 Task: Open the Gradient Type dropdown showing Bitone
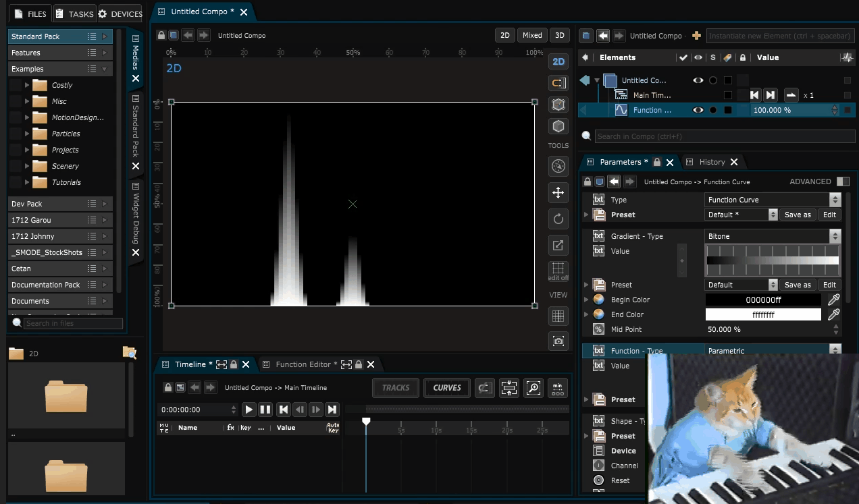click(773, 236)
